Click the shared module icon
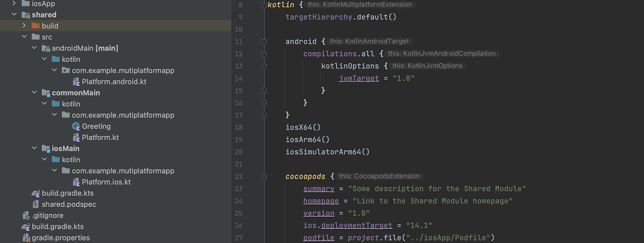The height and width of the screenshot is (243, 644). [26, 15]
